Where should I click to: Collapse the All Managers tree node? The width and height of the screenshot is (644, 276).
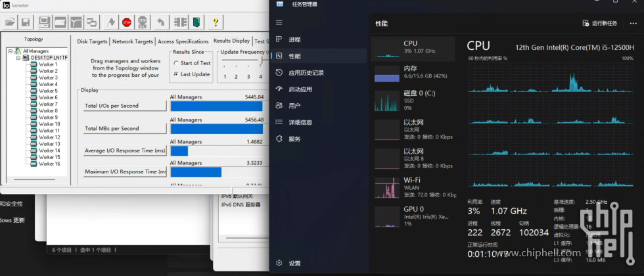(10, 51)
